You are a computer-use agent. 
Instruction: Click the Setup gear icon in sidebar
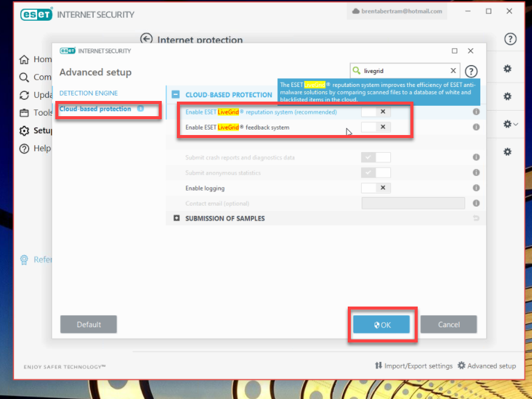24,131
